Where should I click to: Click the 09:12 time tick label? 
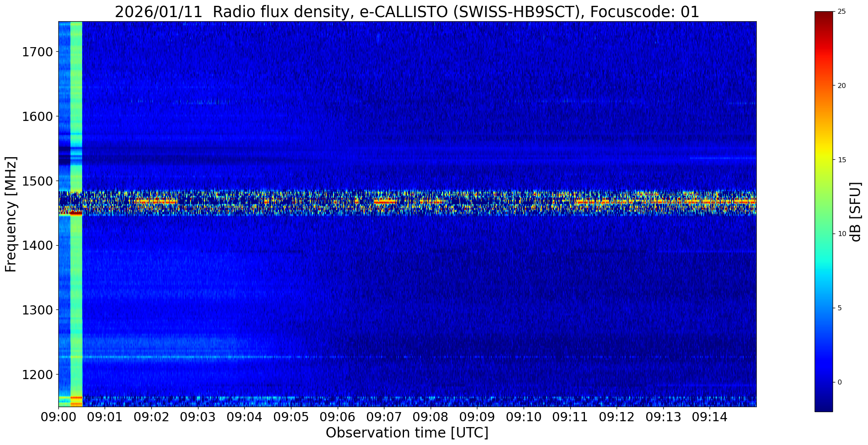pyautogui.click(x=617, y=417)
